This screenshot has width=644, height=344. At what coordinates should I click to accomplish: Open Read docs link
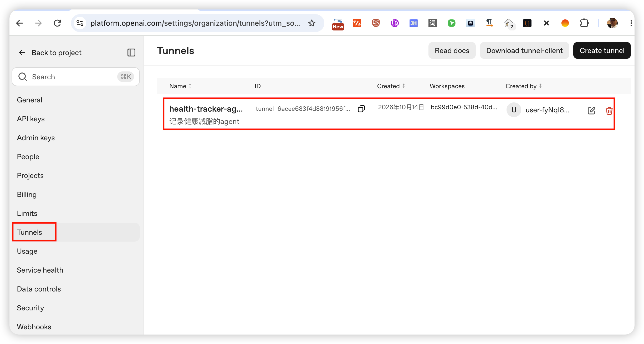coord(452,50)
